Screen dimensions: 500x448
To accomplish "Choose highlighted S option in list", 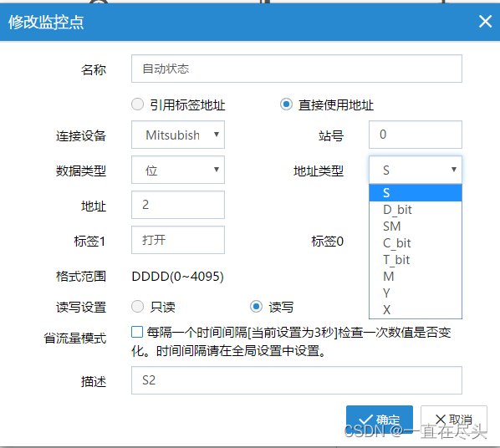I will coord(416,192).
